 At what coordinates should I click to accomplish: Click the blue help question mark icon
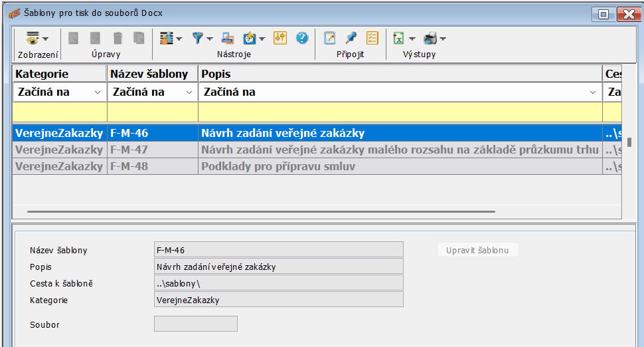302,39
